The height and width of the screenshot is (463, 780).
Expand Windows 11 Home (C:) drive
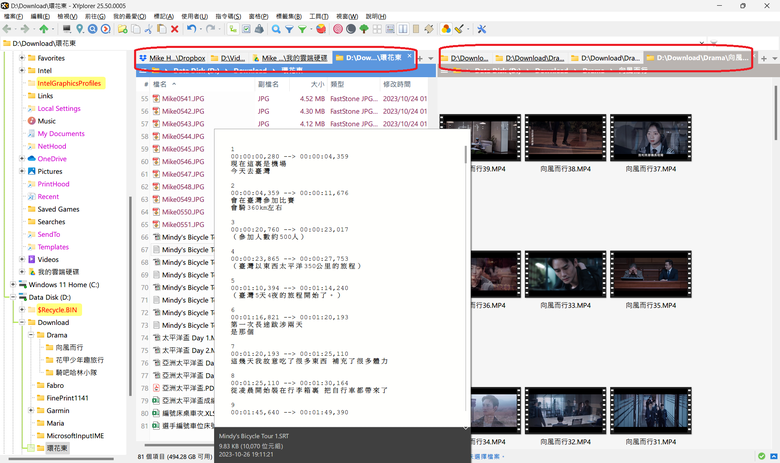[x=12, y=284]
